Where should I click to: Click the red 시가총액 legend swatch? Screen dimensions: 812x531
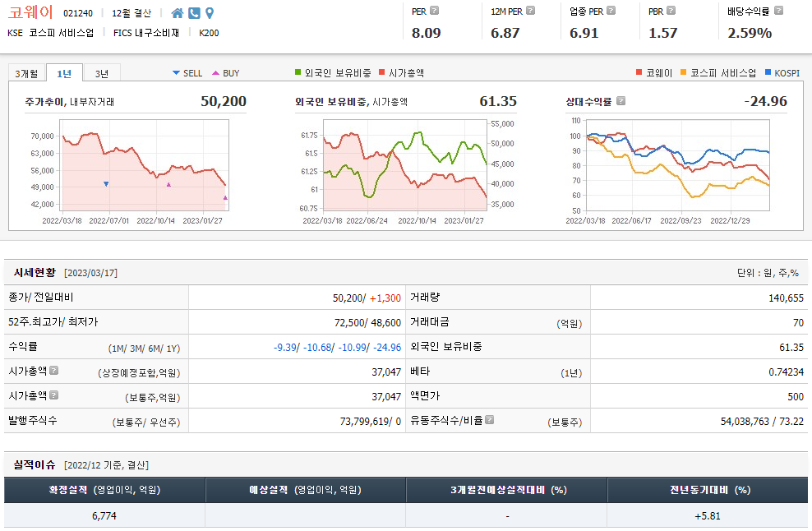pyautogui.click(x=382, y=72)
